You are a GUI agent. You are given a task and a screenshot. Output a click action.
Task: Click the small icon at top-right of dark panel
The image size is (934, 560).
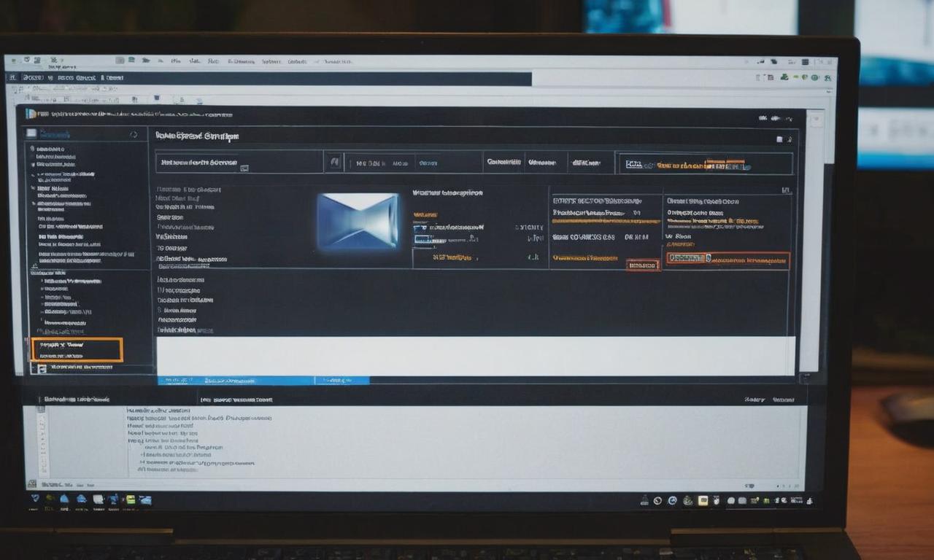coord(779,139)
